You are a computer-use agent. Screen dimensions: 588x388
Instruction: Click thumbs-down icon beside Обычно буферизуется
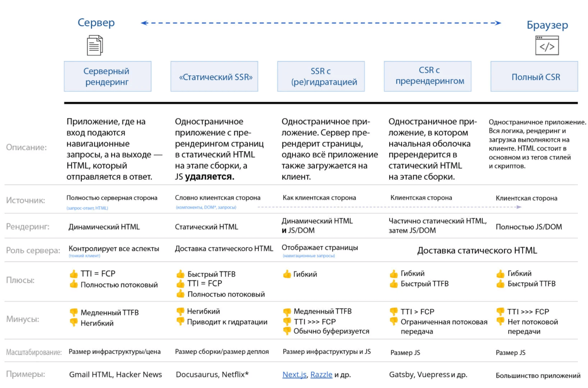point(287,331)
